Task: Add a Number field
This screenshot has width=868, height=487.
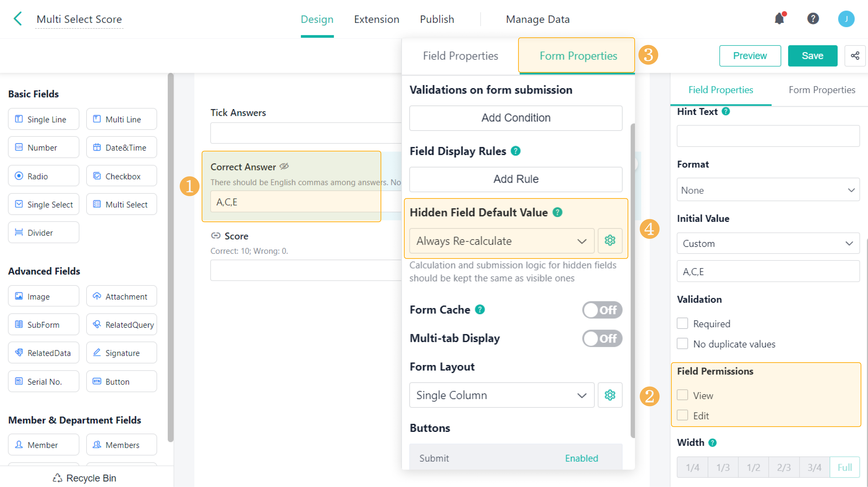Action: pyautogui.click(x=43, y=147)
